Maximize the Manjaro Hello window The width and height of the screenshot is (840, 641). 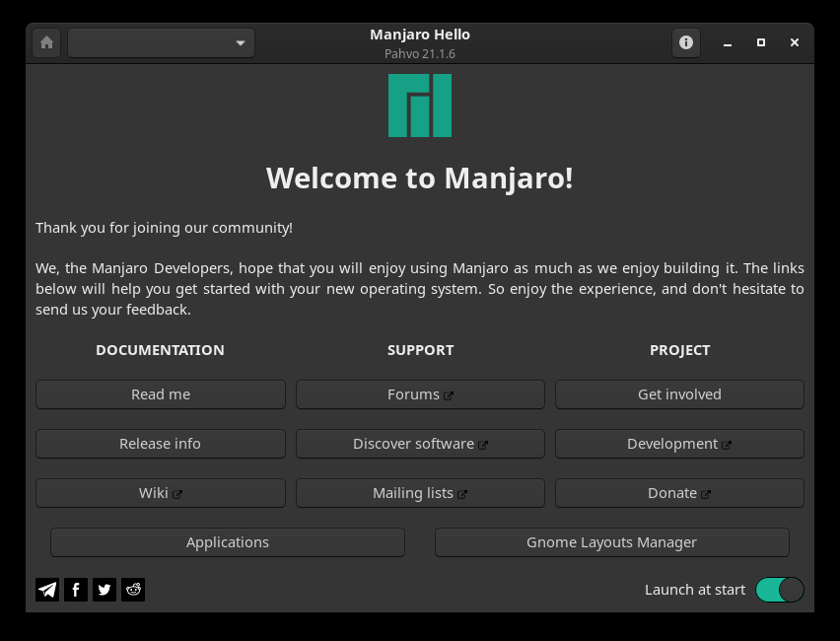[x=761, y=42]
